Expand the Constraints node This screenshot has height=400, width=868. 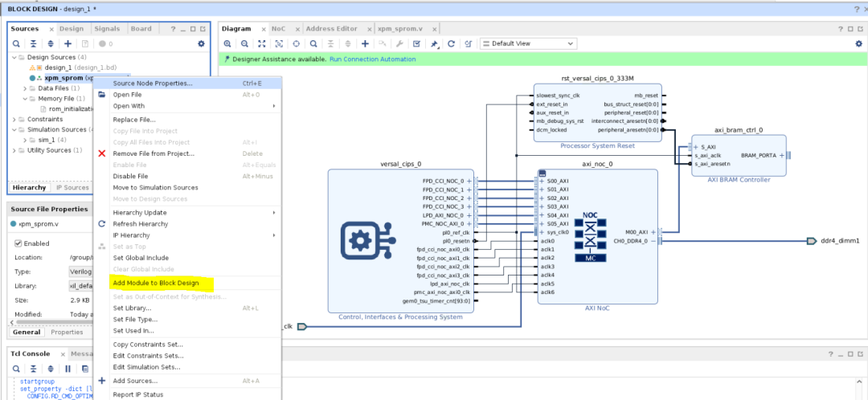tap(14, 119)
